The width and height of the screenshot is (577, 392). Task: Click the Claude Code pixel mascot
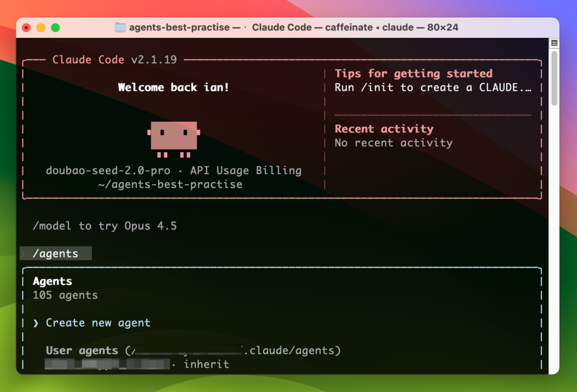coord(174,139)
